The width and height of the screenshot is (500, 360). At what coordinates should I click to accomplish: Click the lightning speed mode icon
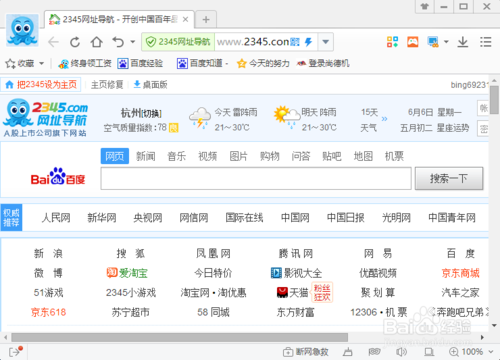309,42
